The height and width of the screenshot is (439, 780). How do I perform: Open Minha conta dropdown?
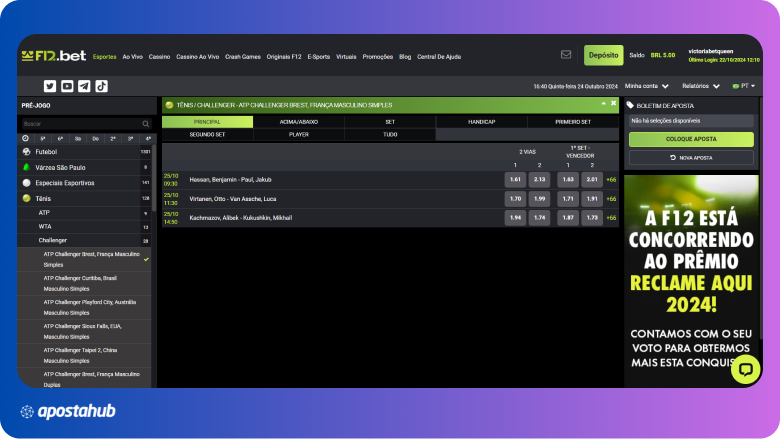(x=647, y=86)
